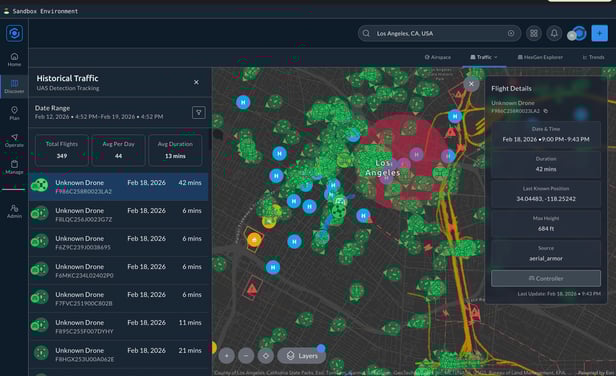The height and width of the screenshot is (376, 616).
Task: Open the apps grid icon
Action: click(534, 33)
